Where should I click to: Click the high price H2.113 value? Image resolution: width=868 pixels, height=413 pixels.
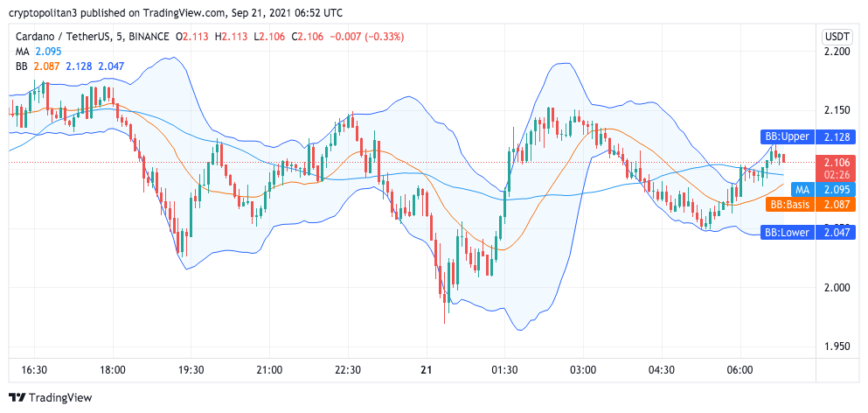[x=231, y=37]
